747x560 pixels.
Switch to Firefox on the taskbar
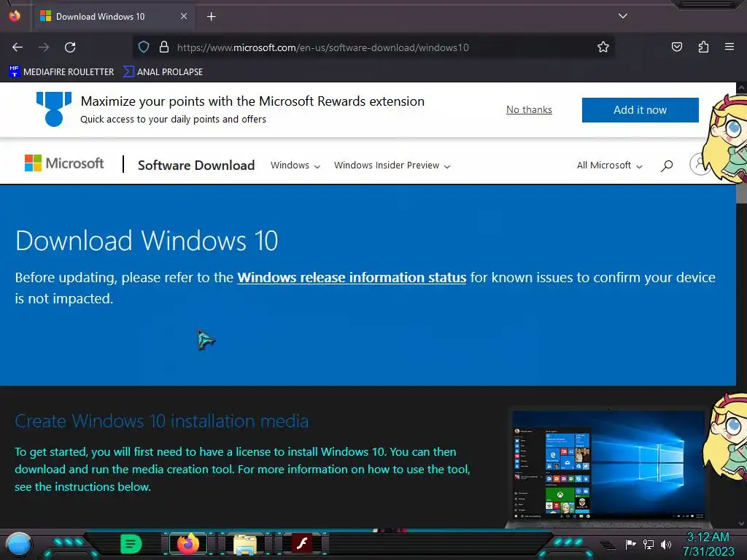pos(188,543)
